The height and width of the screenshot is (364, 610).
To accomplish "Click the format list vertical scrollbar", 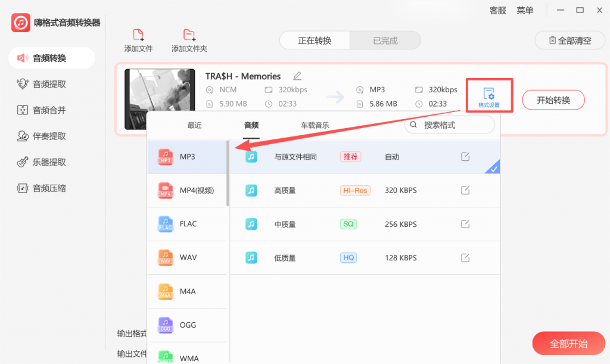I will pos(228,174).
